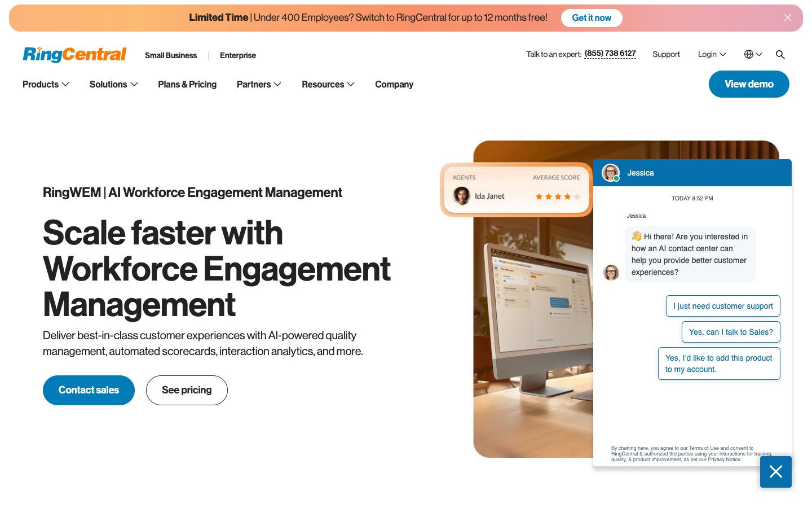Rate five stars for Ida Janet

(576, 196)
